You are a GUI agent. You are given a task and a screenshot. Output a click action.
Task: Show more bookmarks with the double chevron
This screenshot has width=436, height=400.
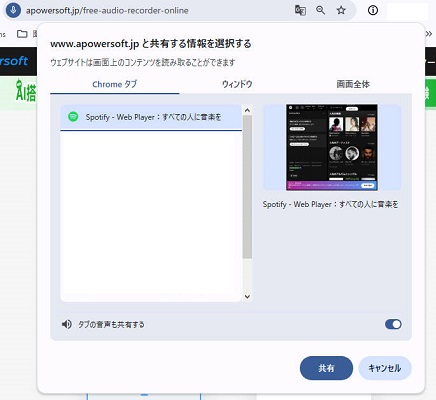(x=429, y=34)
